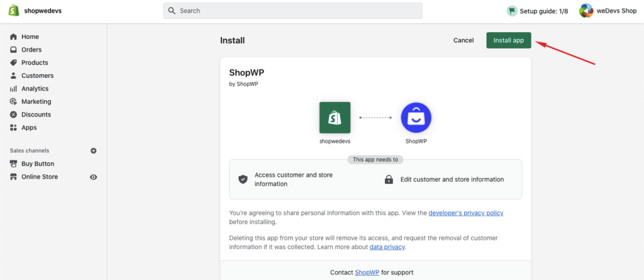Viewport: 644px width, 280px height.
Task: Click the 'shopwedevs' label under store tile
Action: 335,141
